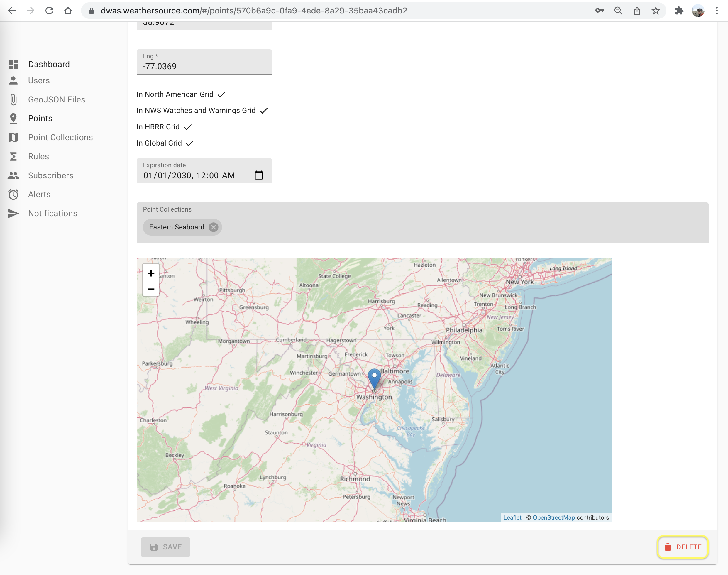Click the Users person icon
The height and width of the screenshot is (575, 728).
(x=13, y=80)
